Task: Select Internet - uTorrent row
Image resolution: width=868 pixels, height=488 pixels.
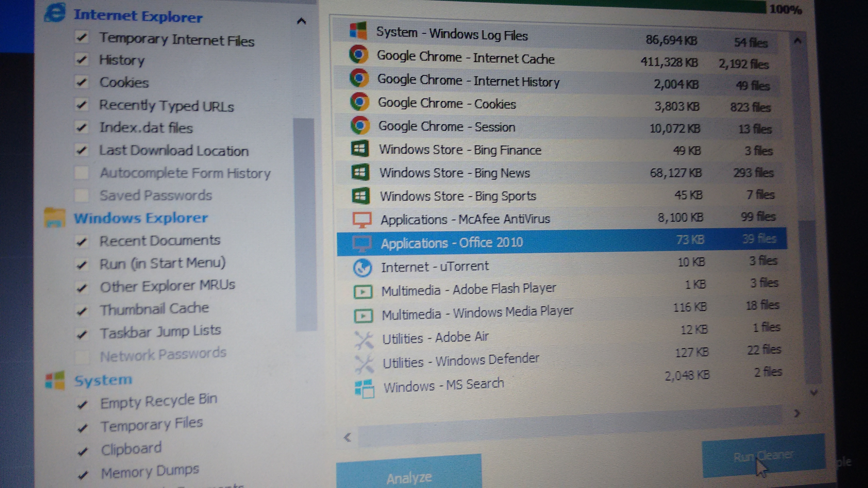Action: click(563, 265)
